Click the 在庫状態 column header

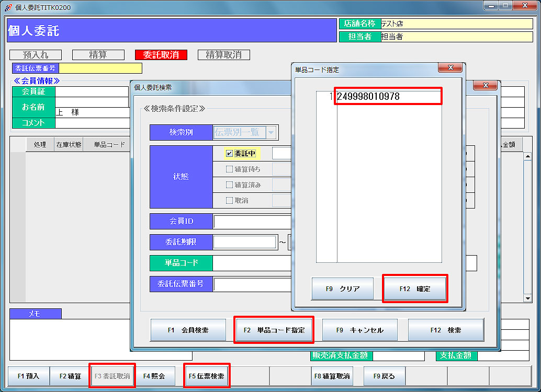[x=69, y=144]
